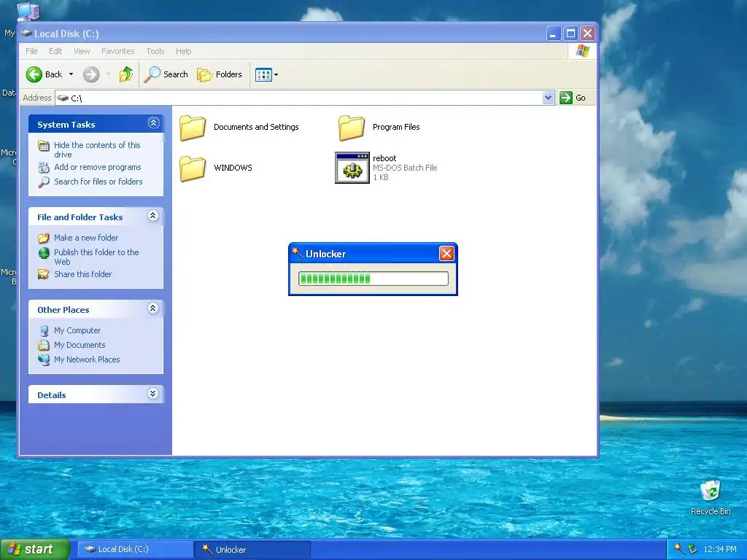Close the Unlocker dialog

[446, 253]
